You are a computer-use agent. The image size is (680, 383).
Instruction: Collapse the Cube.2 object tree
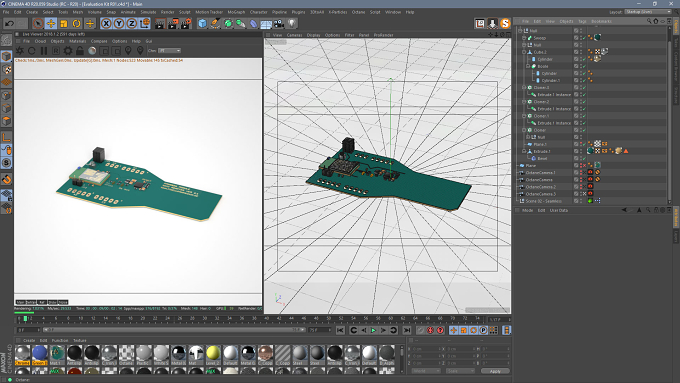click(524, 52)
